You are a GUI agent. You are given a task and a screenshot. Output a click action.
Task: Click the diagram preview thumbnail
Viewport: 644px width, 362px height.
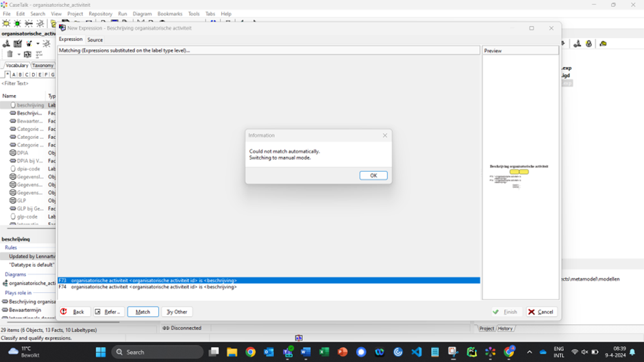(519, 175)
